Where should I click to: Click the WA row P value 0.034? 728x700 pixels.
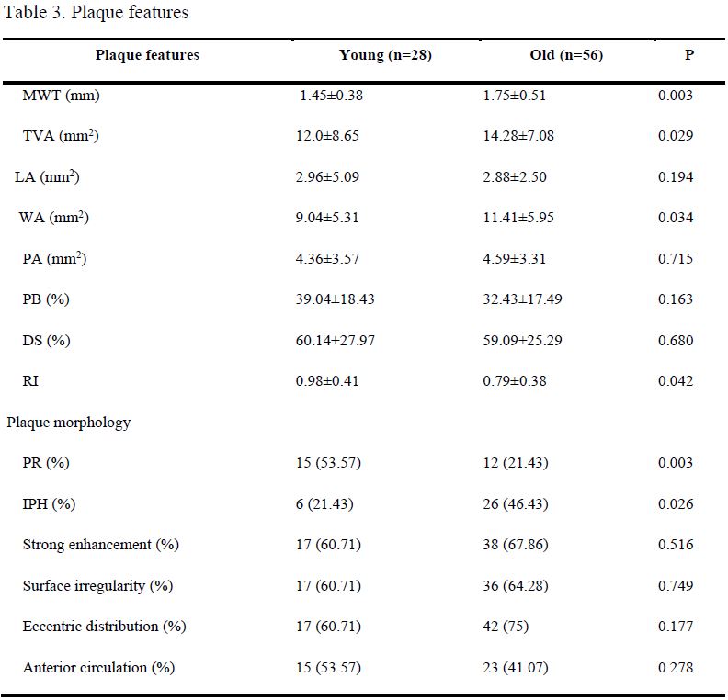click(x=676, y=218)
